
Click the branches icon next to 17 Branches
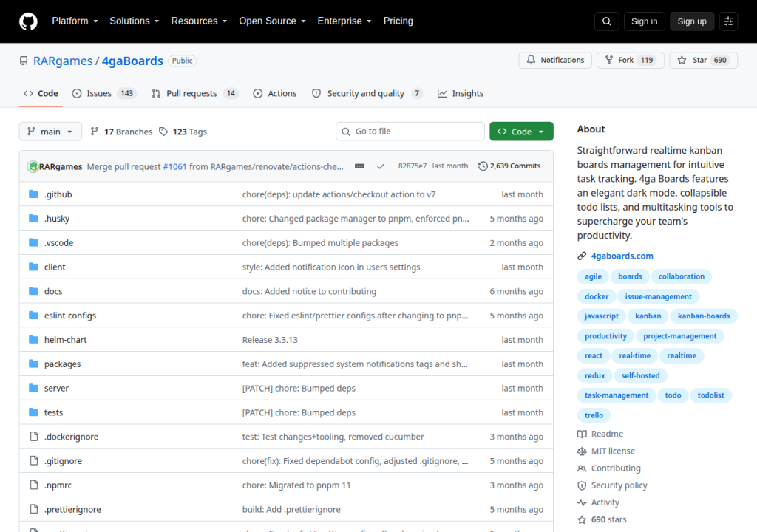click(95, 132)
